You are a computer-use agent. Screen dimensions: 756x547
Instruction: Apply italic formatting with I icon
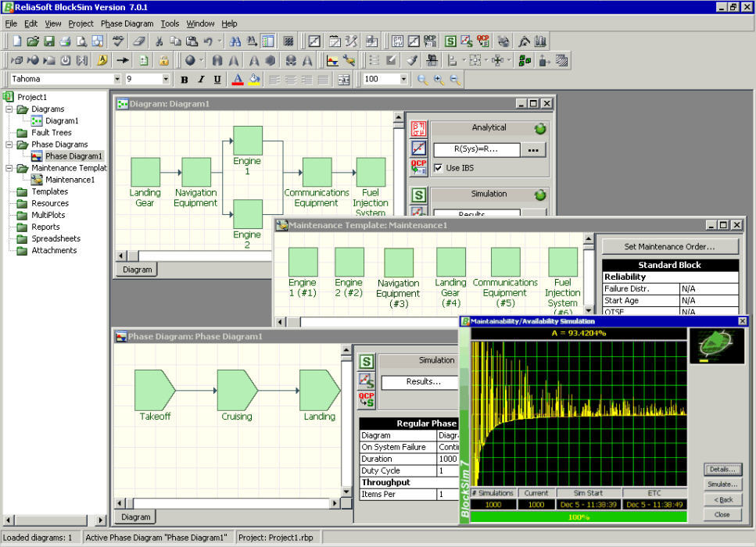click(201, 80)
